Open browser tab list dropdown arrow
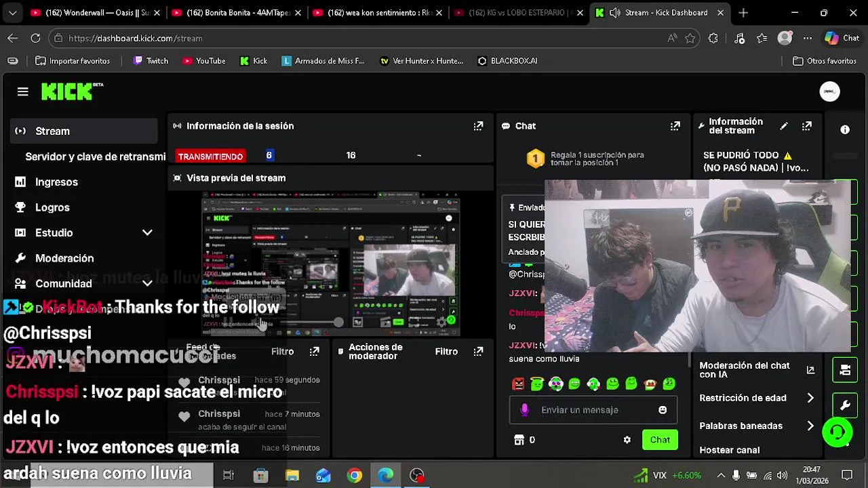Image resolution: width=868 pixels, height=488 pixels. point(12,13)
